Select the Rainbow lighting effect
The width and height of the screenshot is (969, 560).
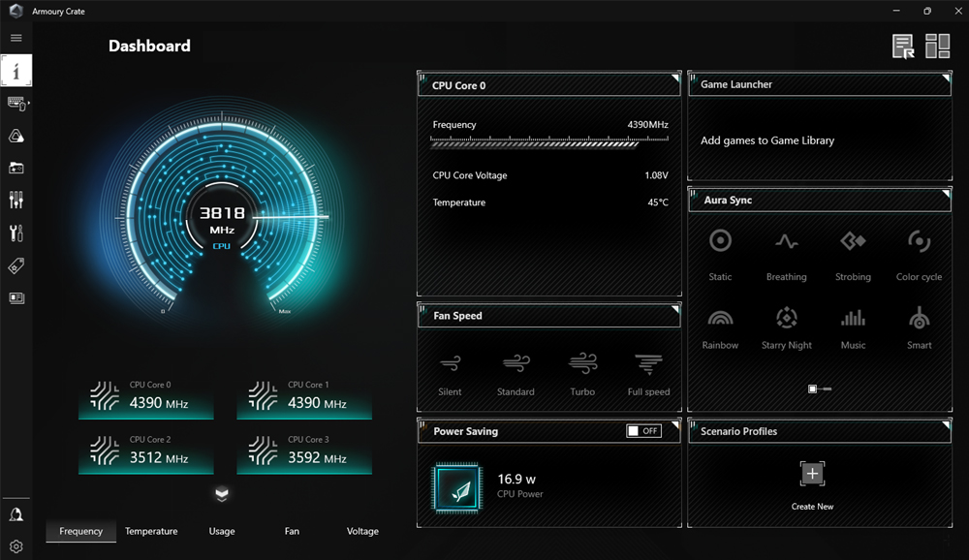click(x=720, y=328)
